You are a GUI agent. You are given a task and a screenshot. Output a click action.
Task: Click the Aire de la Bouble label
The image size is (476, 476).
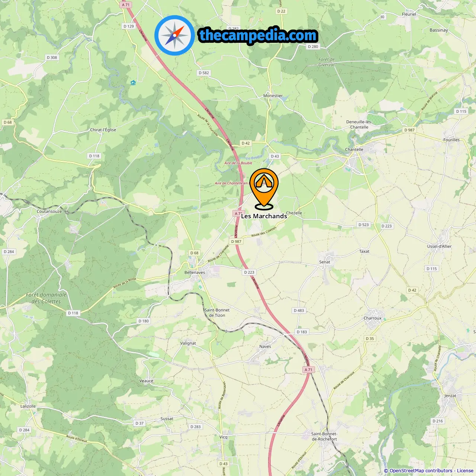pos(238,163)
